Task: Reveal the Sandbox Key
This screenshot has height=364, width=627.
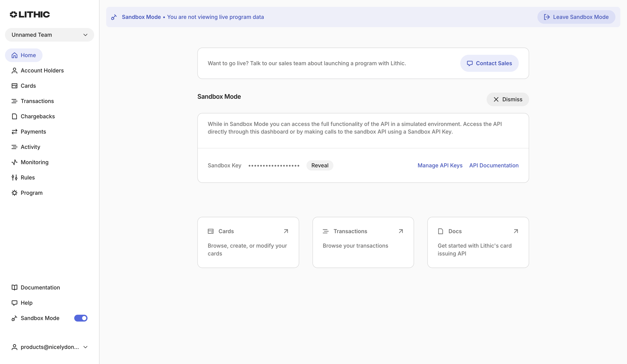Action: click(320, 165)
